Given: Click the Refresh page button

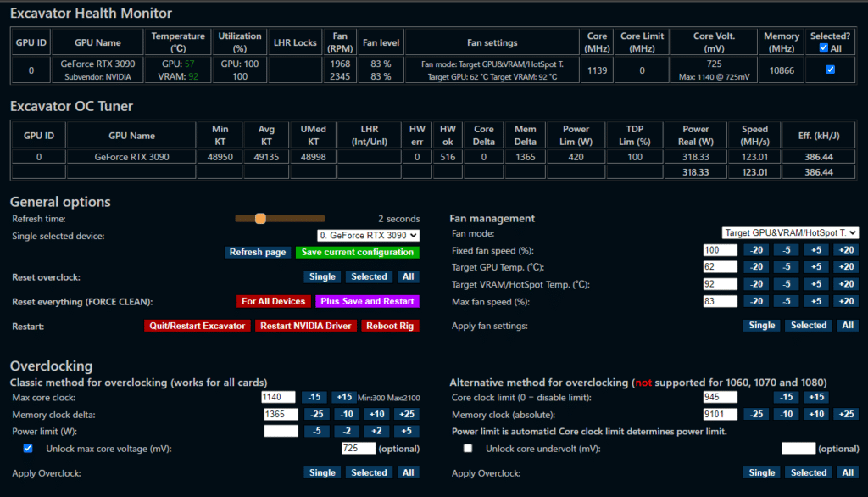Looking at the screenshot, I should coord(257,252).
